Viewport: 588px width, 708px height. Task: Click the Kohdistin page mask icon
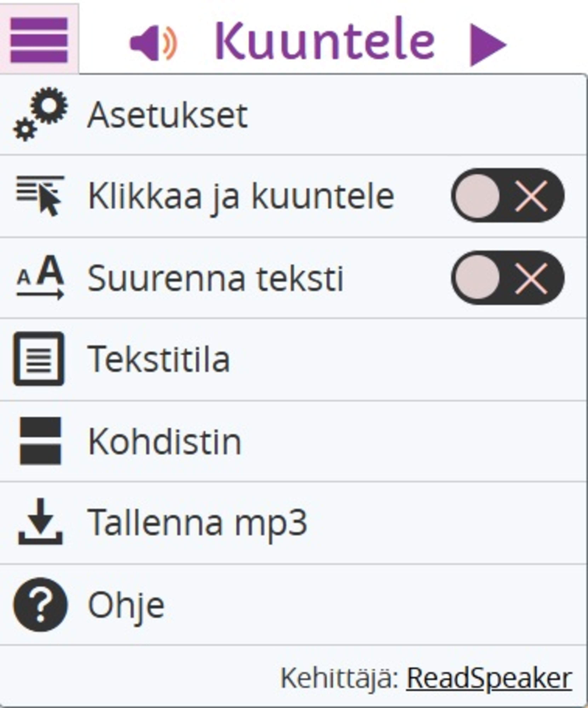tap(41, 441)
